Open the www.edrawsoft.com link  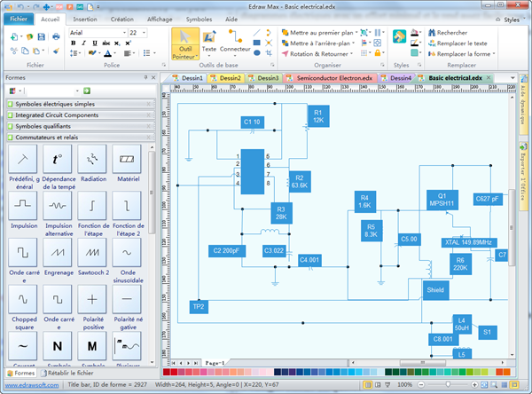(32, 385)
